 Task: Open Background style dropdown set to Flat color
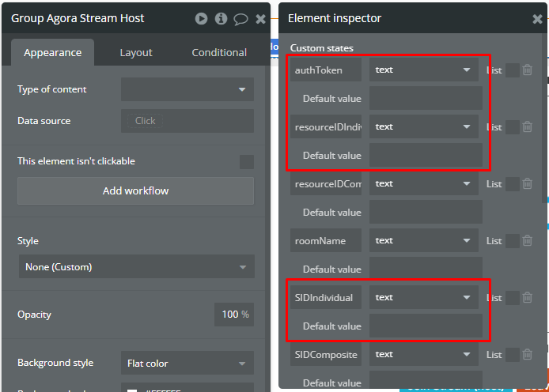[187, 364]
